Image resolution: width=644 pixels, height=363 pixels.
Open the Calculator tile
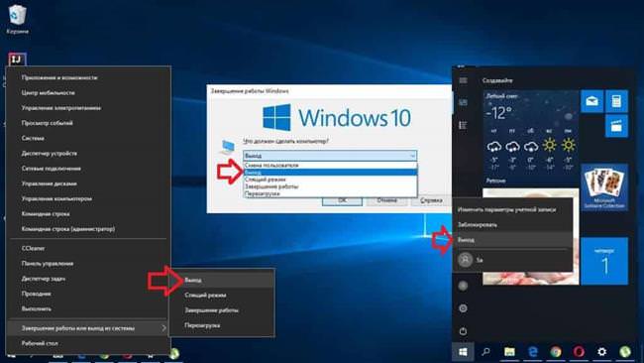[616, 101]
